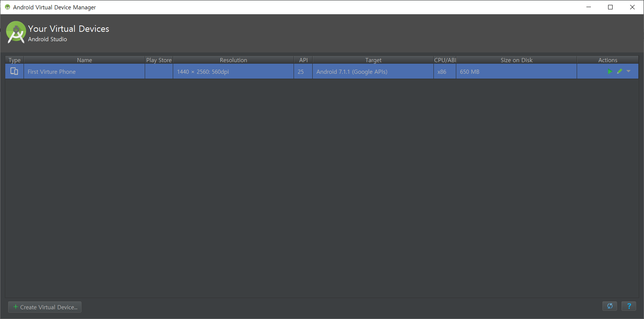Click the phone type icon in the device row
Screen dimensions: 644x319
14,71
